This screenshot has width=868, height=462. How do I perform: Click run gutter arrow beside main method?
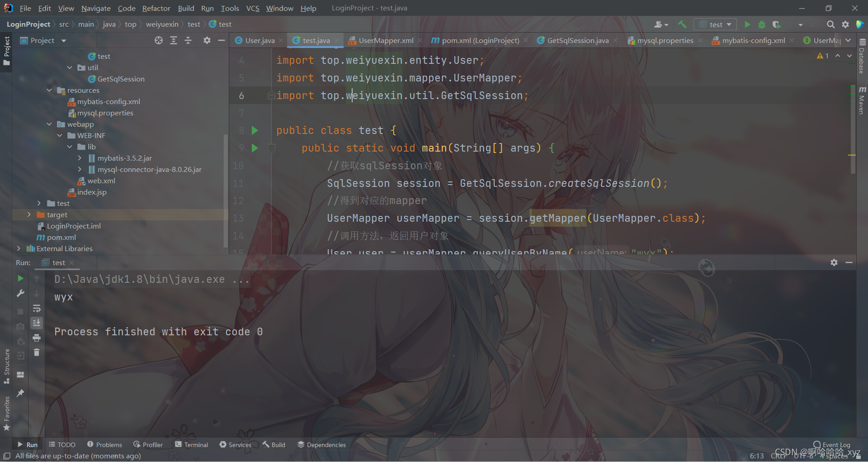[255, 148]
